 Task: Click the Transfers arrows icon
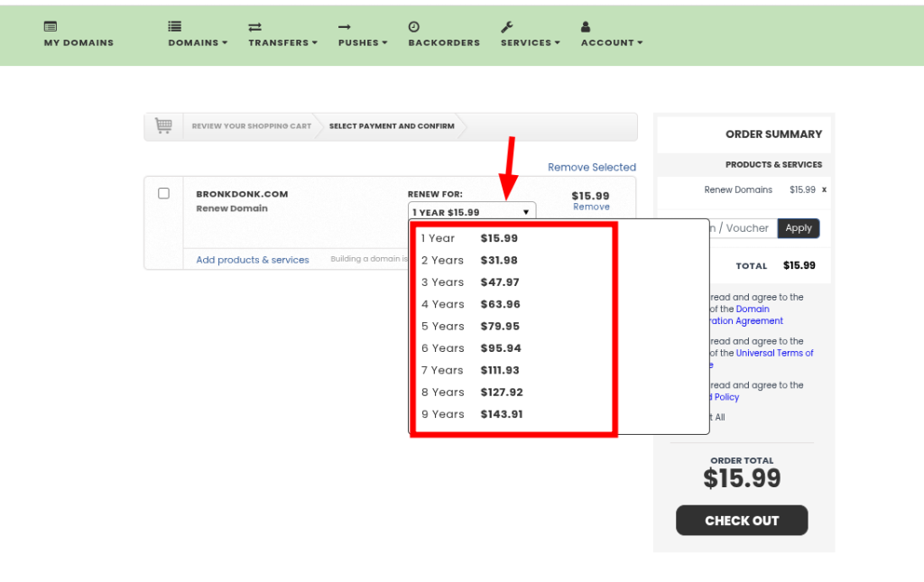point(254,27)
